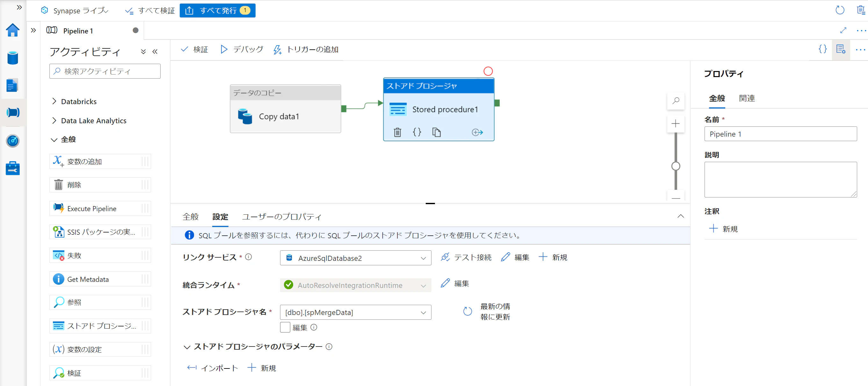Image resolution: width=868 pixels, height=386 pixels.
Task: Open the linked service AzureSqlDatabase2 dropdown
Action: 356,258
